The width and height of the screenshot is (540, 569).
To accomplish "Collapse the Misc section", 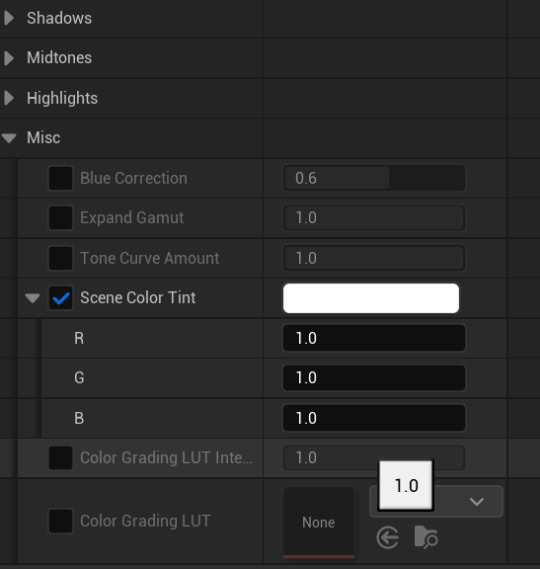I will pos(9,138).
